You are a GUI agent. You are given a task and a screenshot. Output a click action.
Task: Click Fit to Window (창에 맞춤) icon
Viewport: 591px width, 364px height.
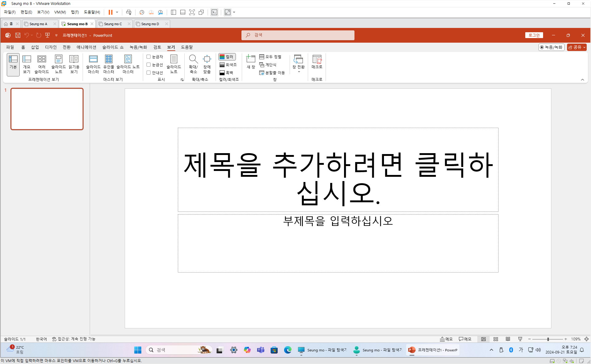point(207,59)
